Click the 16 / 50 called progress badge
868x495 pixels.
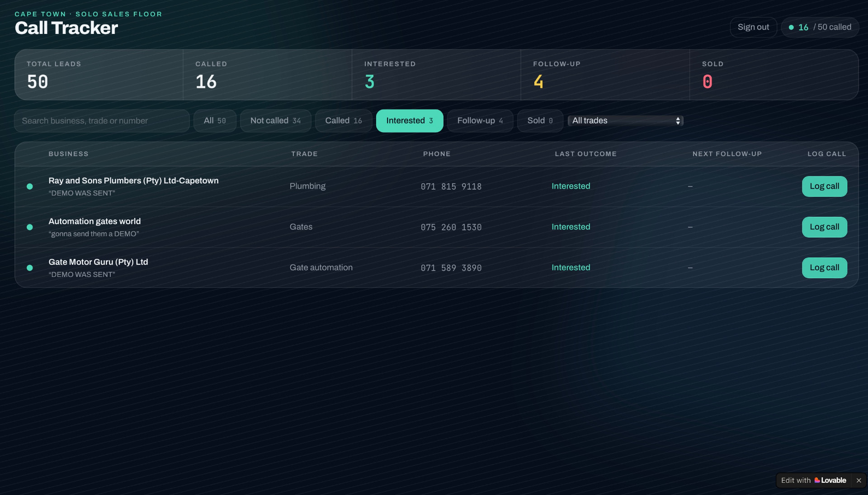[x=820, y=27]
